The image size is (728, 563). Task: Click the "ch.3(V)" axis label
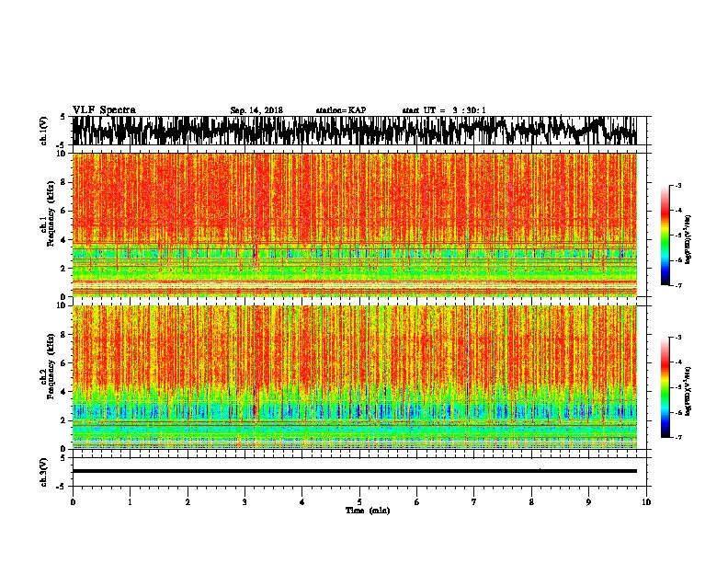click(x=44, y=472)
